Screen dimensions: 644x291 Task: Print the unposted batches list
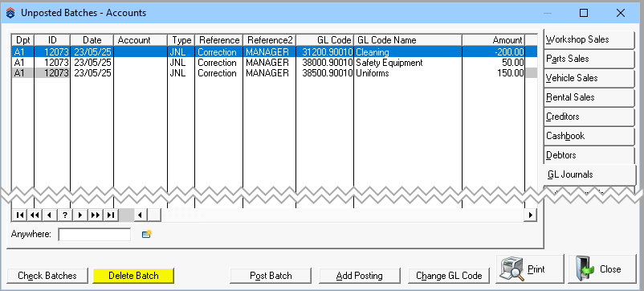click(530, 269)
